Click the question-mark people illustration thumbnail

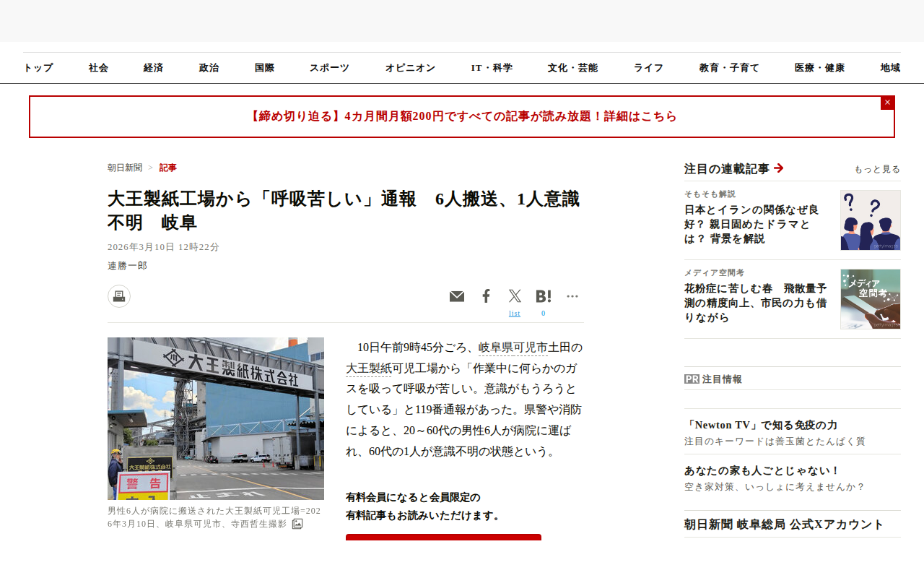871,220
